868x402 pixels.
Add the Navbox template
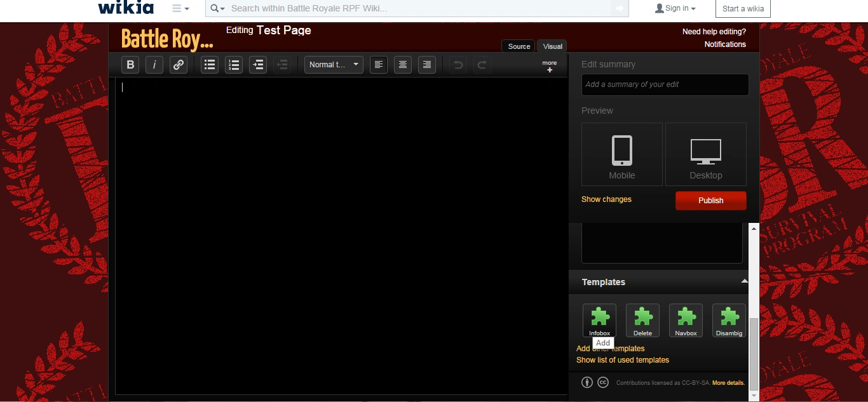click(x=686, y=320)
